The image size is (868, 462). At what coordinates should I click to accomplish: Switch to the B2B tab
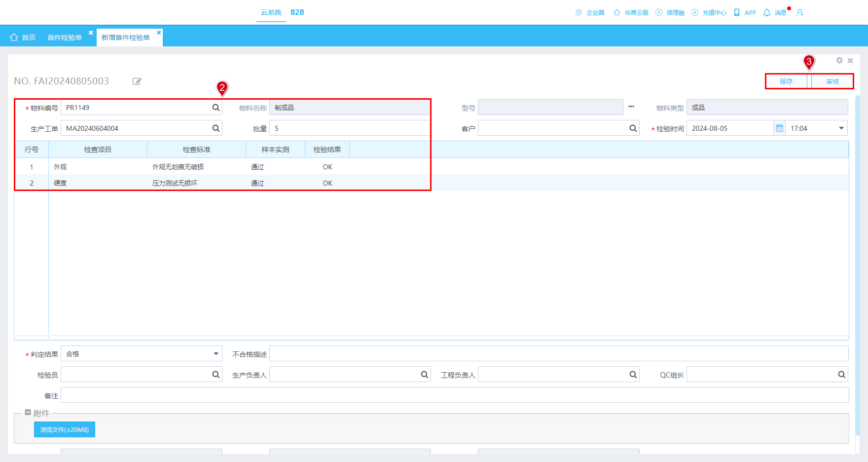click(x=297, y=12)
